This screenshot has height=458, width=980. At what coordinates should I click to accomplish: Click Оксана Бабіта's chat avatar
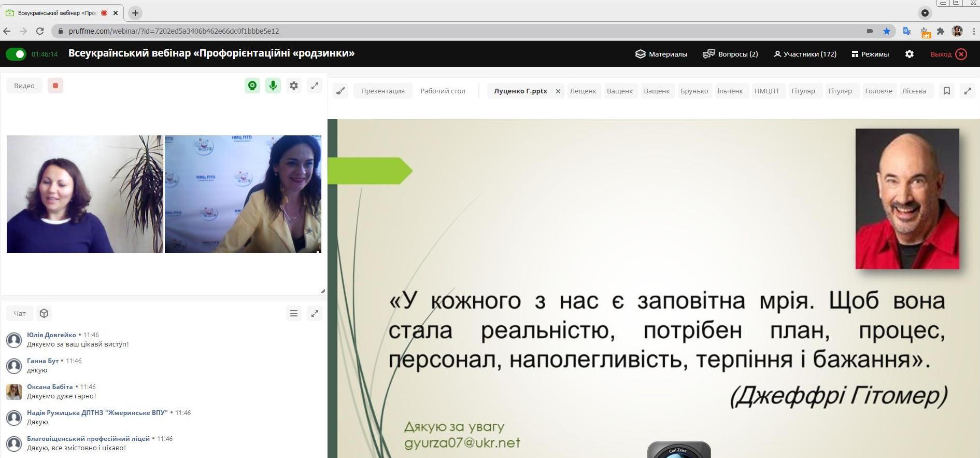click(x=14, y=392)
